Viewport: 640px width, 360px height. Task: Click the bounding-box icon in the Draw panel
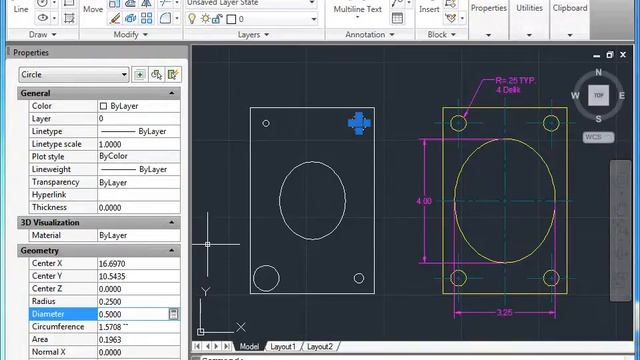[69, 18]
